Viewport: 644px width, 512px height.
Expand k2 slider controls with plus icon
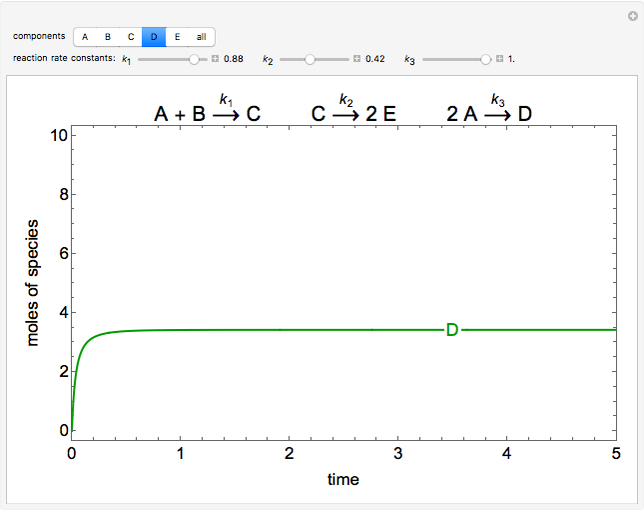point(357,60)
